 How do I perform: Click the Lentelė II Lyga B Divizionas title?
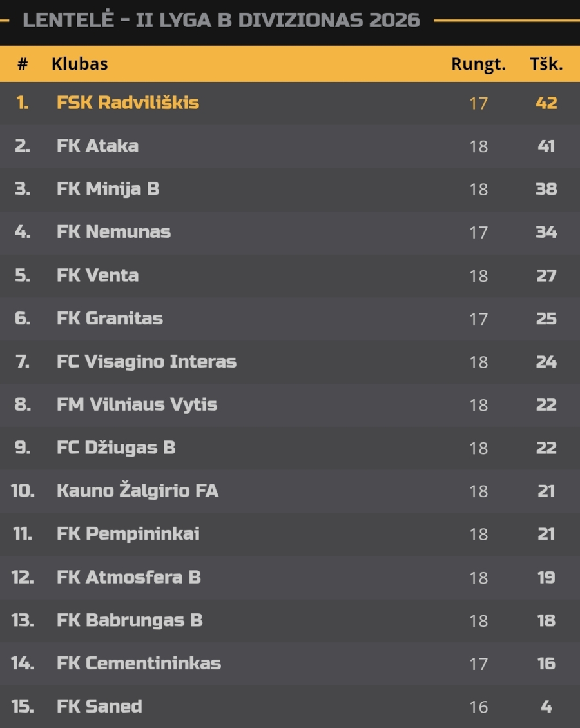221,20
